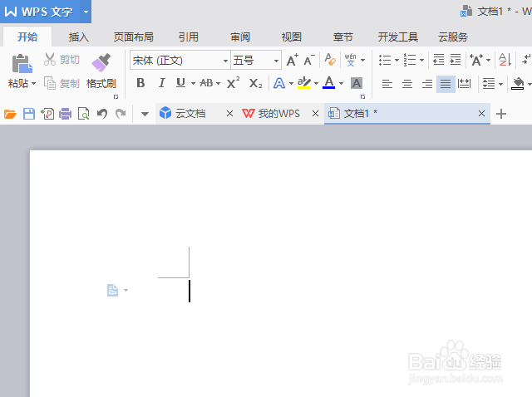This screenshot has width=532, height=397.
Task: Open the bullet list dropdown arrow
Action: [x=397, y=61]
